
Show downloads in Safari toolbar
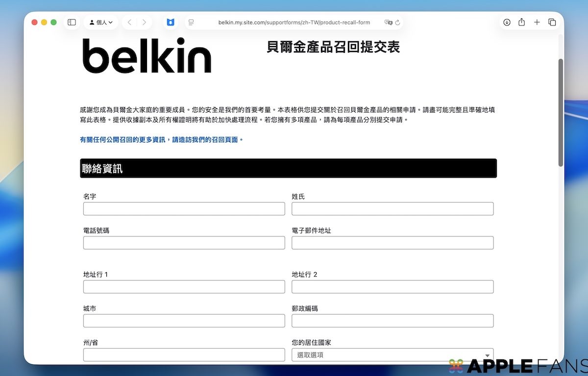507,23
